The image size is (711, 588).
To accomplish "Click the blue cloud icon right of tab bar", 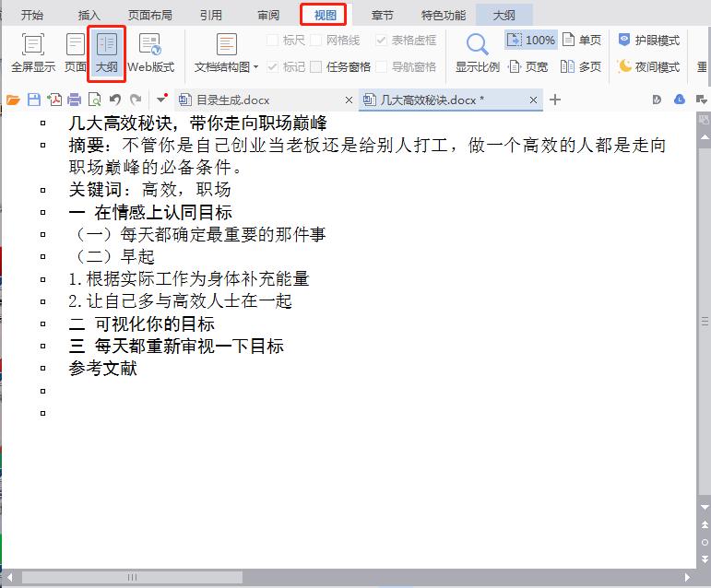I will coord(680,99).
